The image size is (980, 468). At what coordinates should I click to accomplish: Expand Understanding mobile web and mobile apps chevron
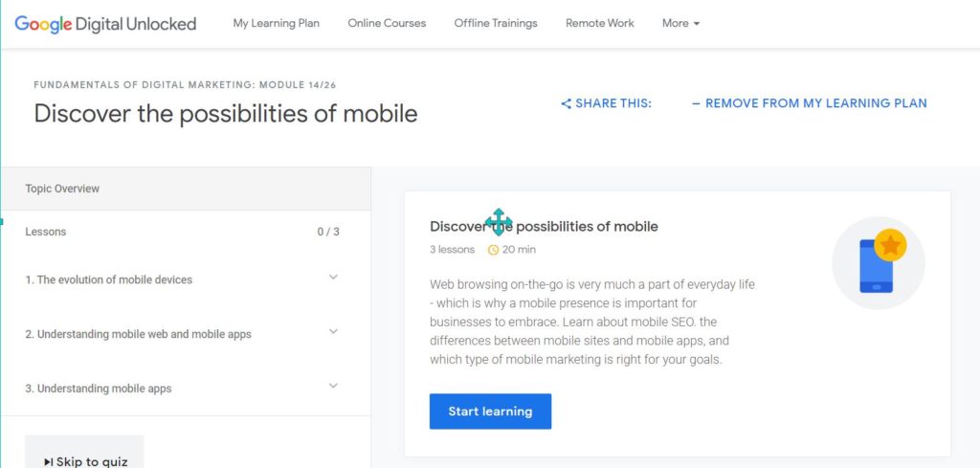click(333, 331)
